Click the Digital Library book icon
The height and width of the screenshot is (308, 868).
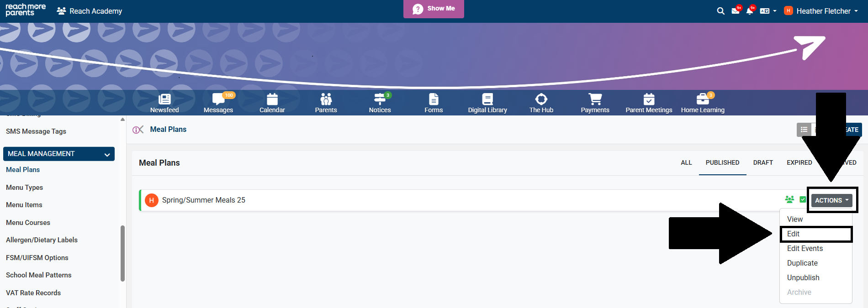click(487, 99)
